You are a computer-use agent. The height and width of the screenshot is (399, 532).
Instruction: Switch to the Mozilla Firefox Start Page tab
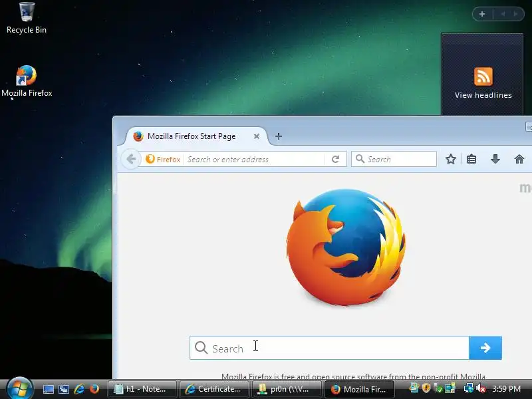click(192, 136)
